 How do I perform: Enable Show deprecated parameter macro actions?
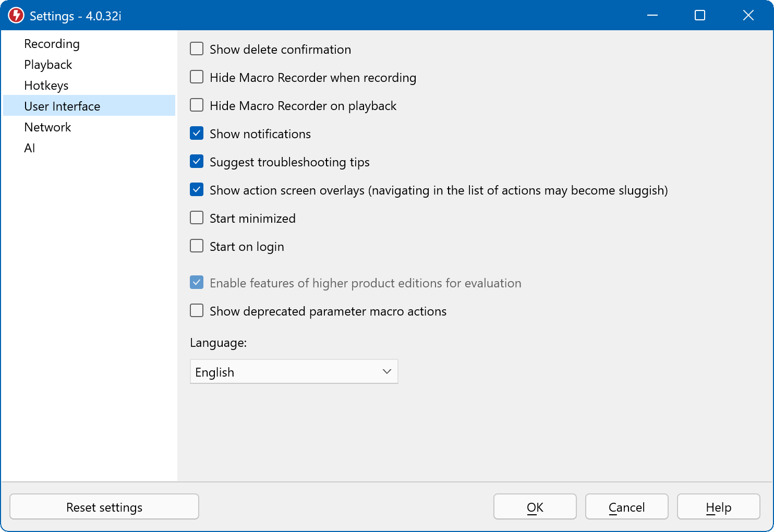(197, 311)
